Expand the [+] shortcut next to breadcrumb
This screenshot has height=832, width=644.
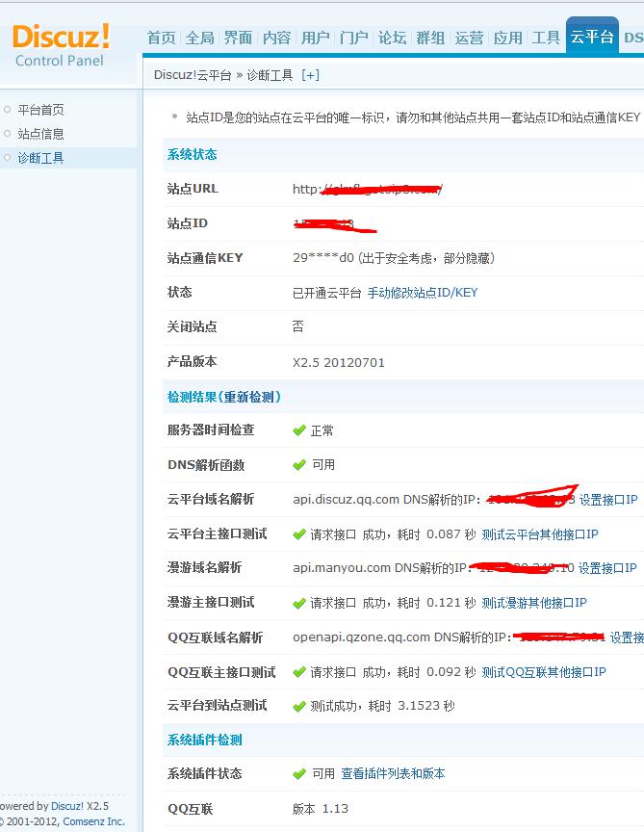pos(310,75)
